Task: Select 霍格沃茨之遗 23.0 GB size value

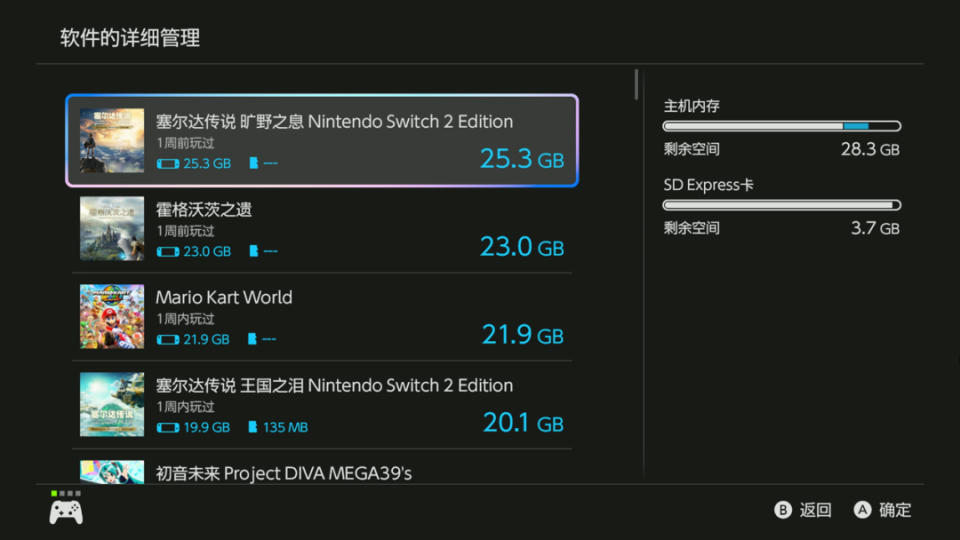Action: (x=522, y=247)
